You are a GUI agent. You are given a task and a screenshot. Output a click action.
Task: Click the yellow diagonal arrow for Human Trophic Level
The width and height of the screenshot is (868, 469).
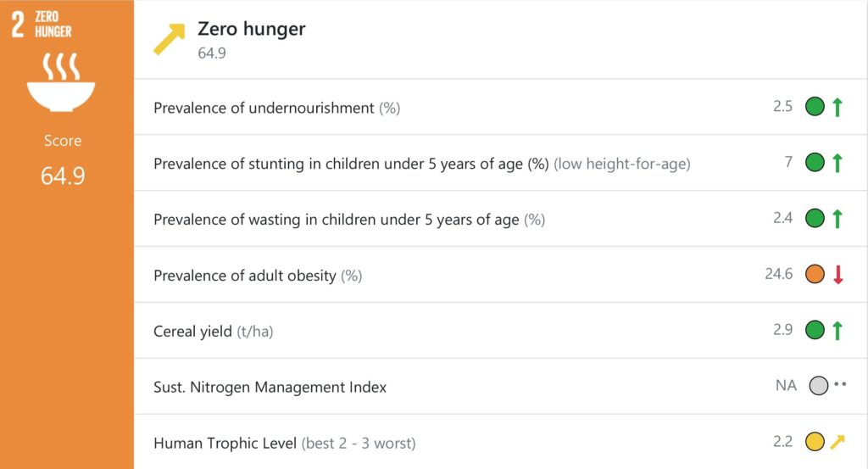pos(837,442)
